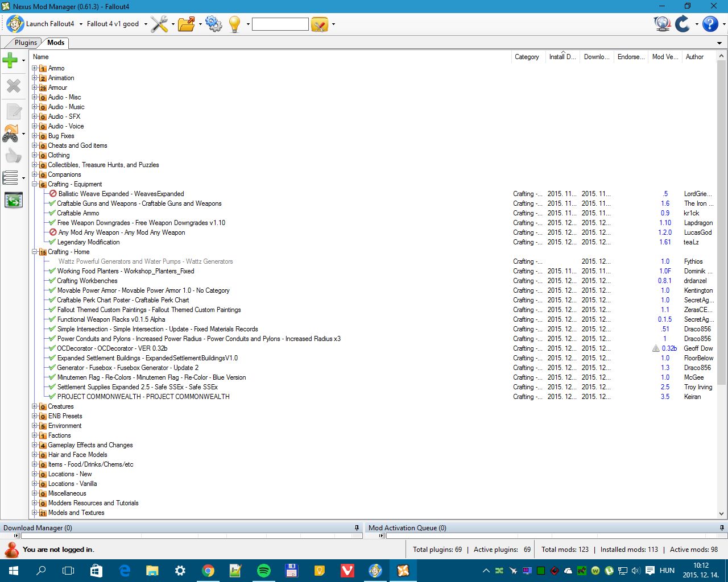Sort by the Author column header

pyautogui.click(x=699, y=57)
